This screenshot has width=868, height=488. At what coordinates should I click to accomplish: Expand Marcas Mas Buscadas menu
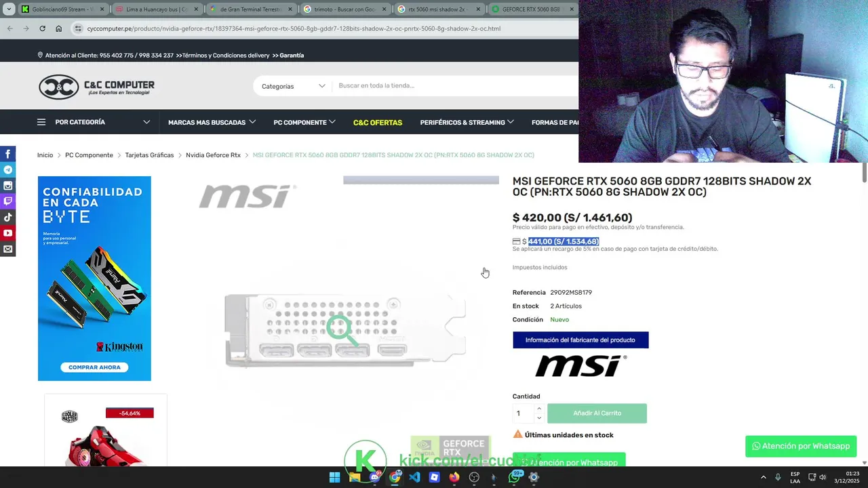pos(212,123)
